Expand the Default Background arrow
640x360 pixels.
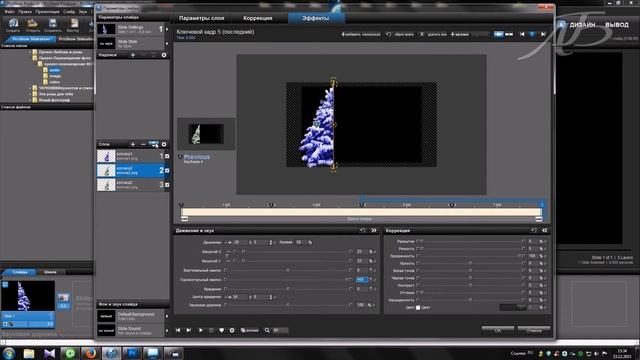click(167, 316)
